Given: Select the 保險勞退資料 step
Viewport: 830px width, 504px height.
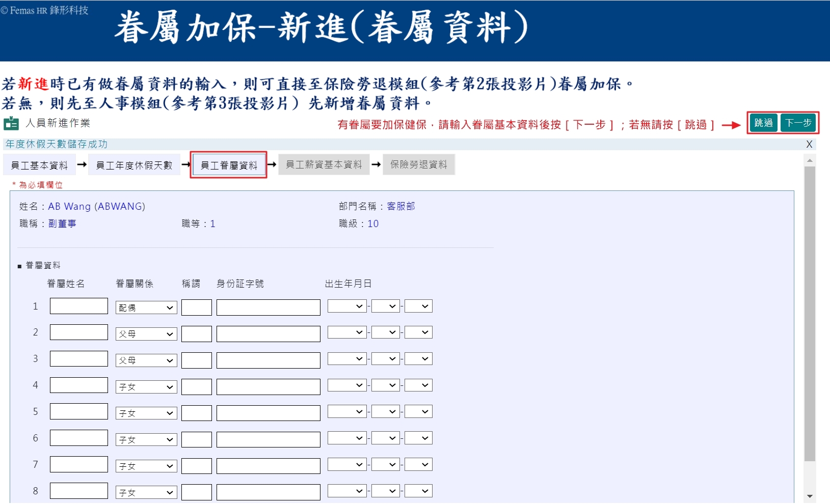Looking at the screenshot, I should tap(419, 164).
